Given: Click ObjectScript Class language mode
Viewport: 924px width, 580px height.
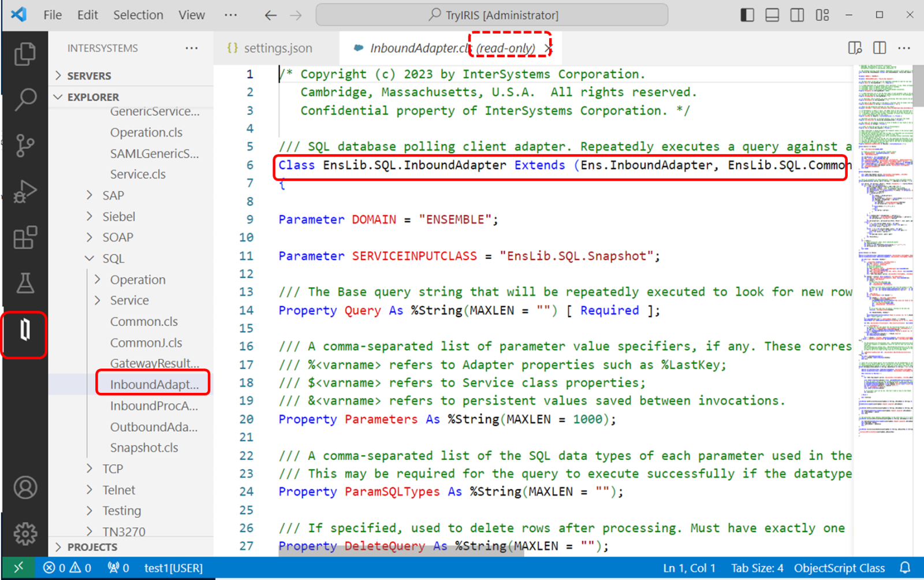Looking at the screenshot, I should [839, 568].
